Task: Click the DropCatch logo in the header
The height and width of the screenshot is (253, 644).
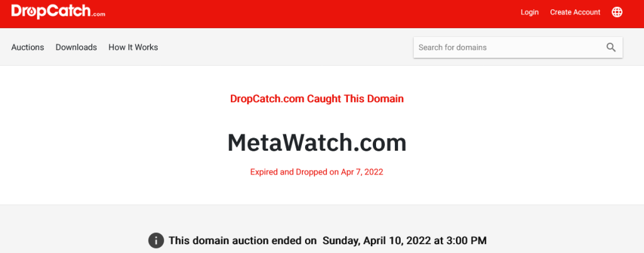Action: 58,11
